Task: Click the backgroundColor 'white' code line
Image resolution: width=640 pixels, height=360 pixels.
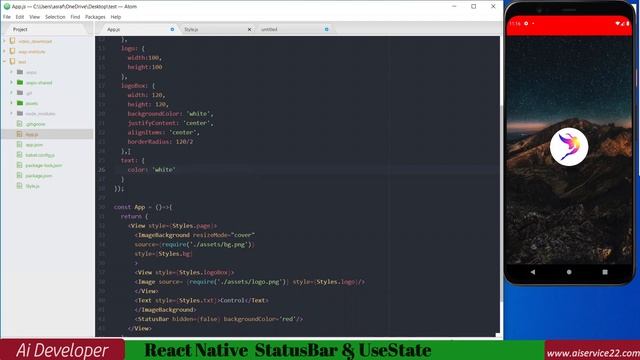Action: 170,114
